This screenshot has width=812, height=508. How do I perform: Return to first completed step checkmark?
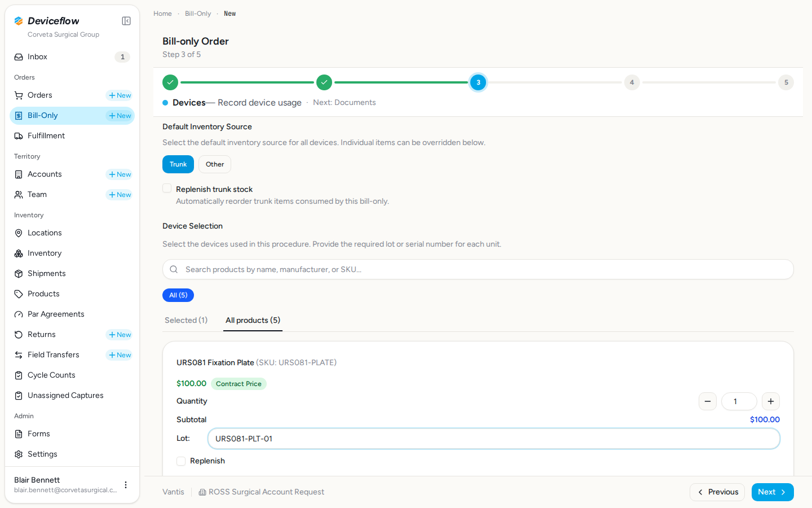tap(170, 82)
